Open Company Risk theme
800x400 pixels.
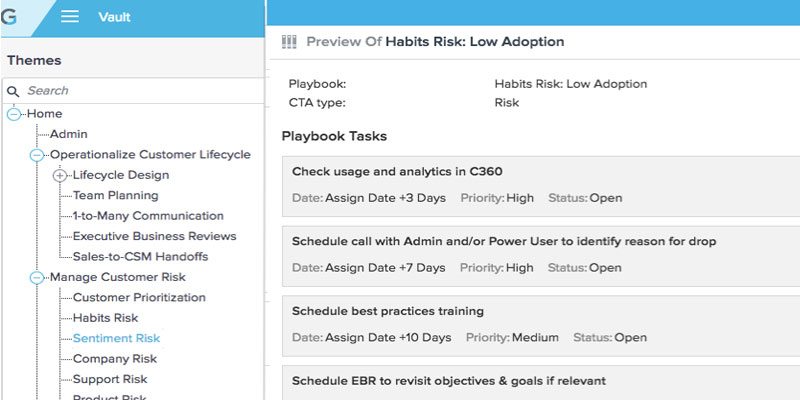[115, 359]
